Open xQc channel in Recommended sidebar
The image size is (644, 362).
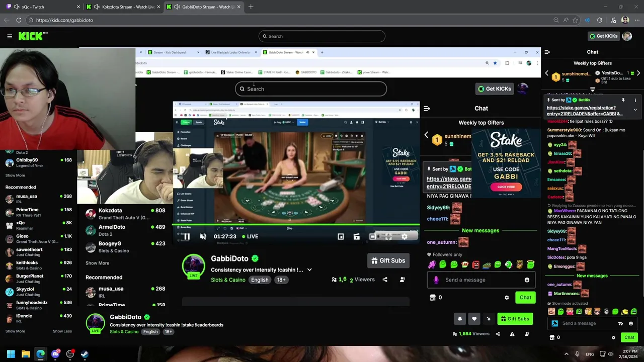[x=38, y=225]
